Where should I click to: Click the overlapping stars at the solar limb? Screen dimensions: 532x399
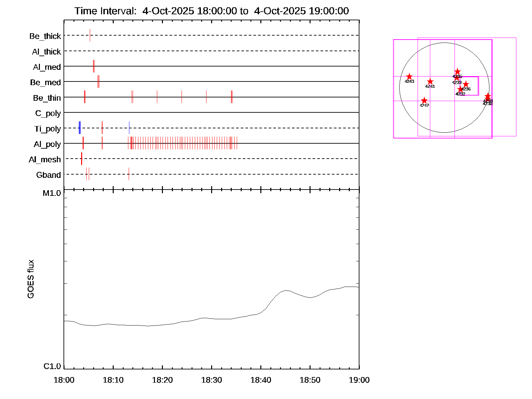point(487,97)
